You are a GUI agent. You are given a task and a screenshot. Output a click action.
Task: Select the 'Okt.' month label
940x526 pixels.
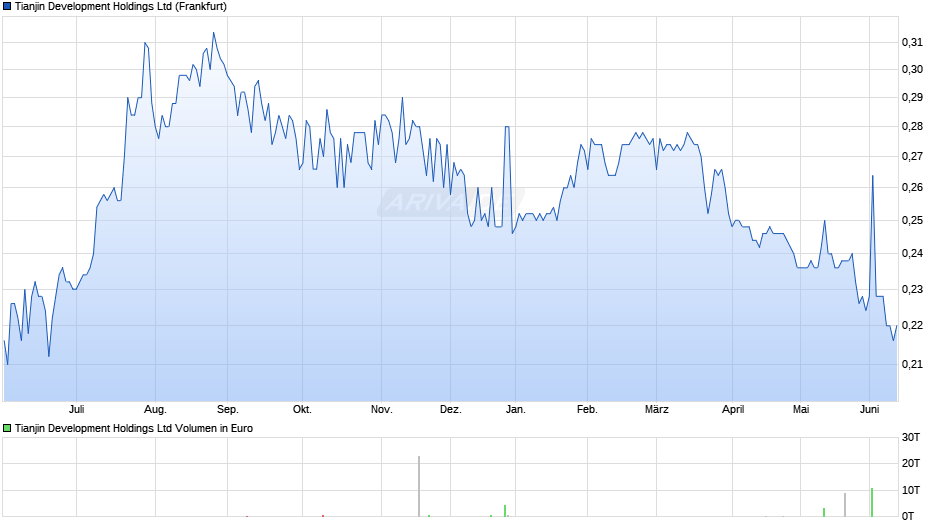(302, 409)
